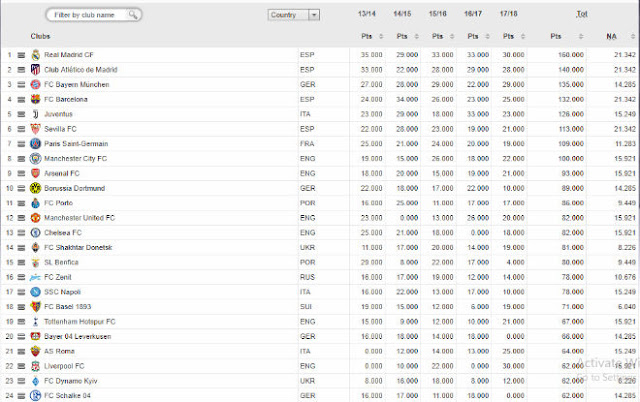Expand FC Porto row details icon
640x402 pixels.
[21, 203]
